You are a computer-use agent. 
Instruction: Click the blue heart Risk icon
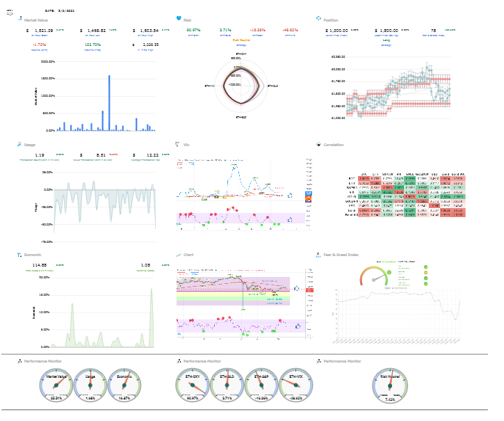click(x=179, y=18)
